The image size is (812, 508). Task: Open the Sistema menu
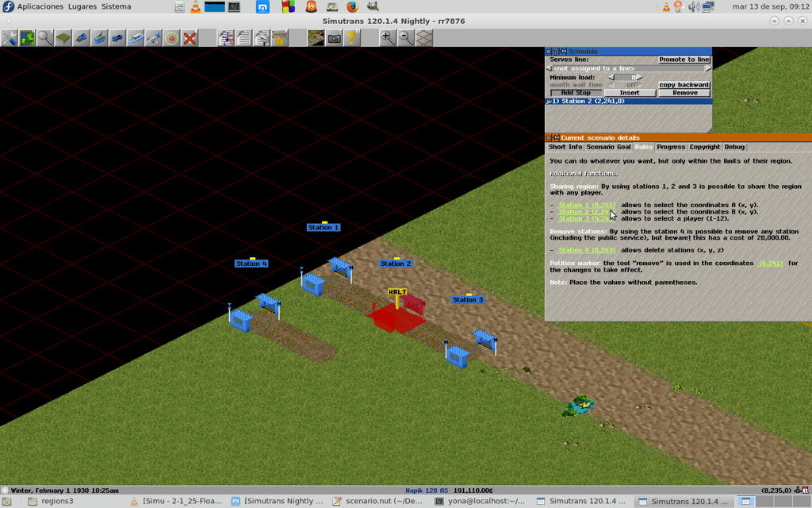[116, 6]
